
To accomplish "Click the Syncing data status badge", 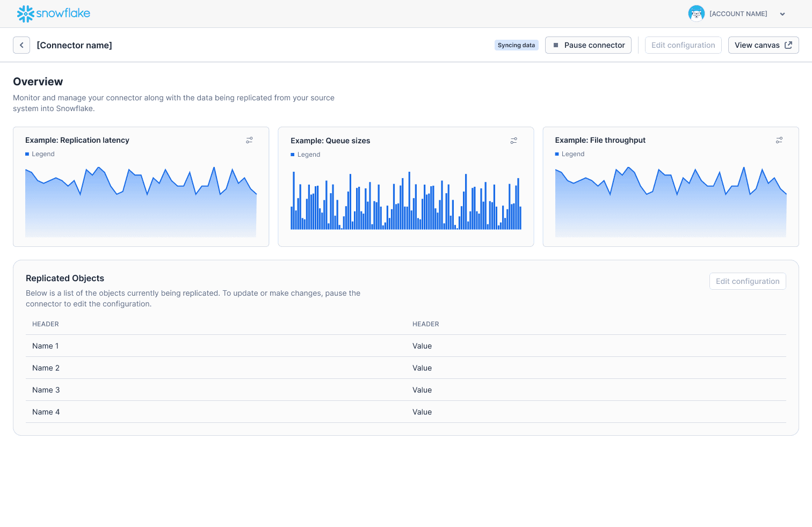I will point(516,45).
